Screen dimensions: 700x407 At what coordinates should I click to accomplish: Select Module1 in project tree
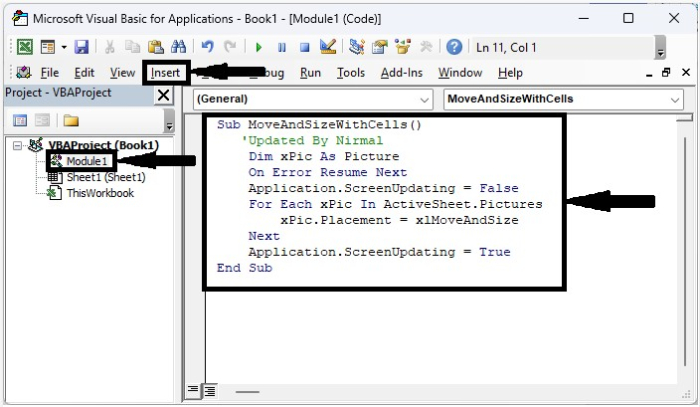[x=87, y=161]
